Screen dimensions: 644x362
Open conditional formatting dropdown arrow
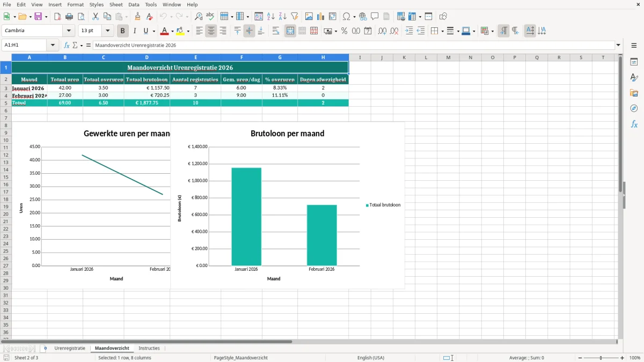(492, 32)
